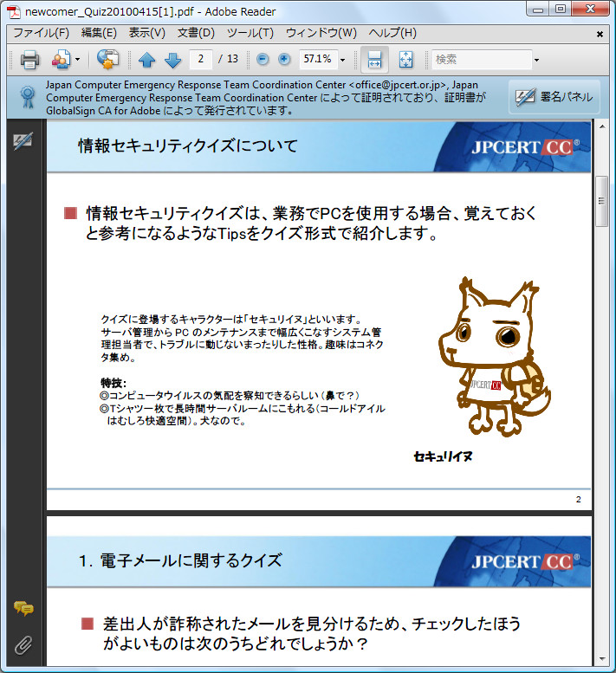The image size is (616, 673).
Task: Click heading 情報セキュリティクイズについて
Action: pyautogui.click(x=188, y=146)
